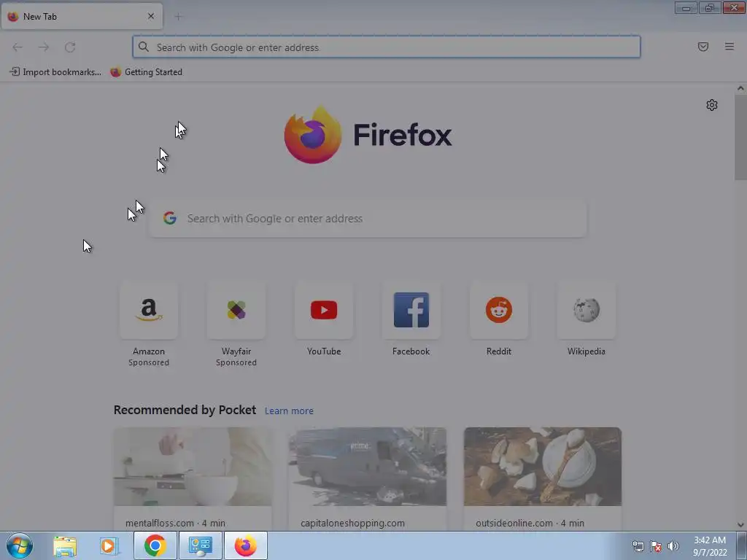Open the Firefox application menu
Screen dimensions: 747x560
(x=729, y=47)
